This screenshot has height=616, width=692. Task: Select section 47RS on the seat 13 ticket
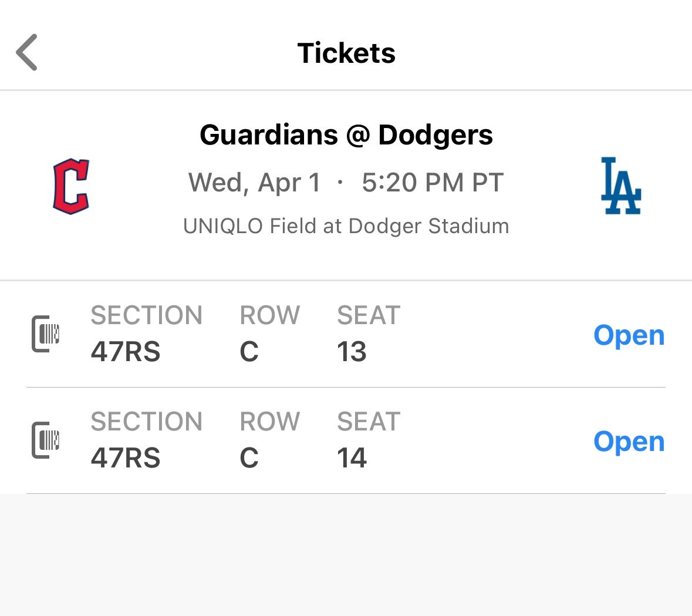(126, 352)
